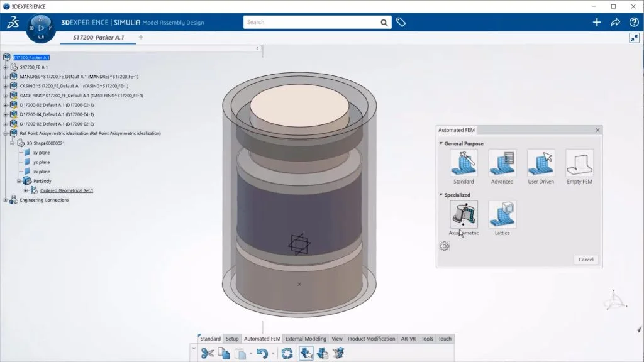644x362 pixels.
Task: Select the Advanced FEM icon
Action: point(502,163)
